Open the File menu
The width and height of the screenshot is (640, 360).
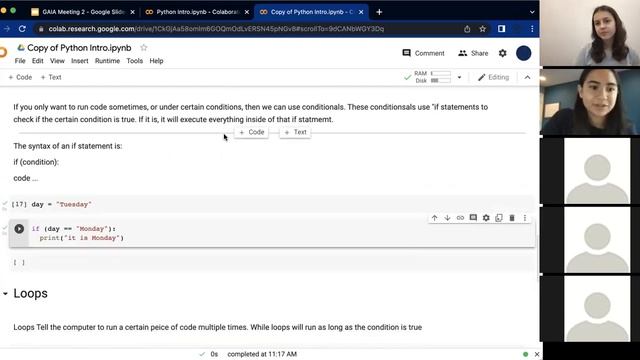coord(20,61)
